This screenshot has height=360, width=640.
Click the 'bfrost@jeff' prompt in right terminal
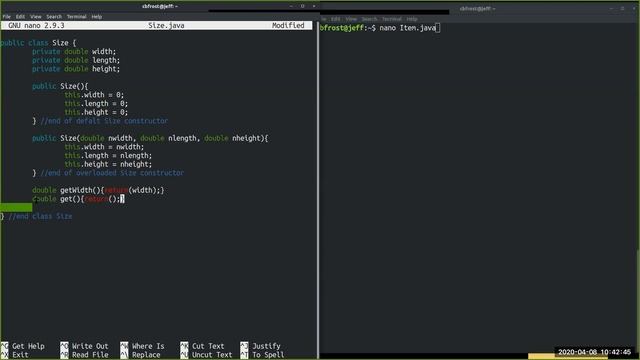click(x=342, y=28)
